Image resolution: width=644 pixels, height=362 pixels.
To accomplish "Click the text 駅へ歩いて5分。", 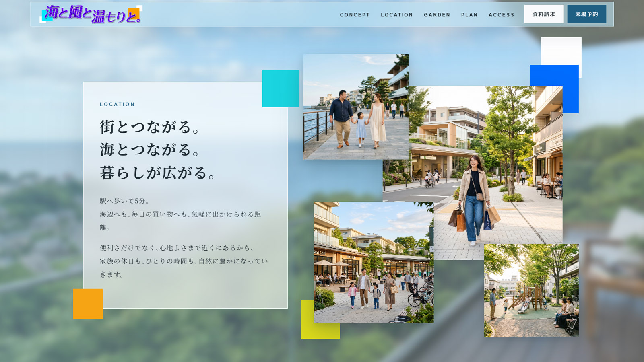I will 125,201.
